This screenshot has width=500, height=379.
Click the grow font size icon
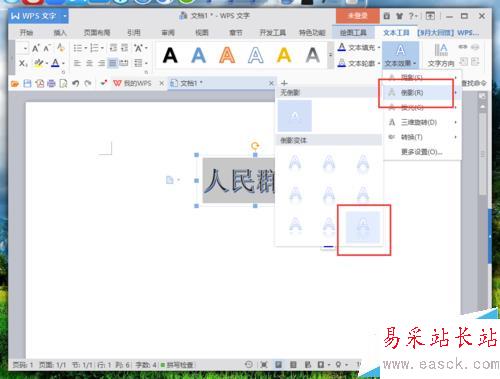(36, 48)
